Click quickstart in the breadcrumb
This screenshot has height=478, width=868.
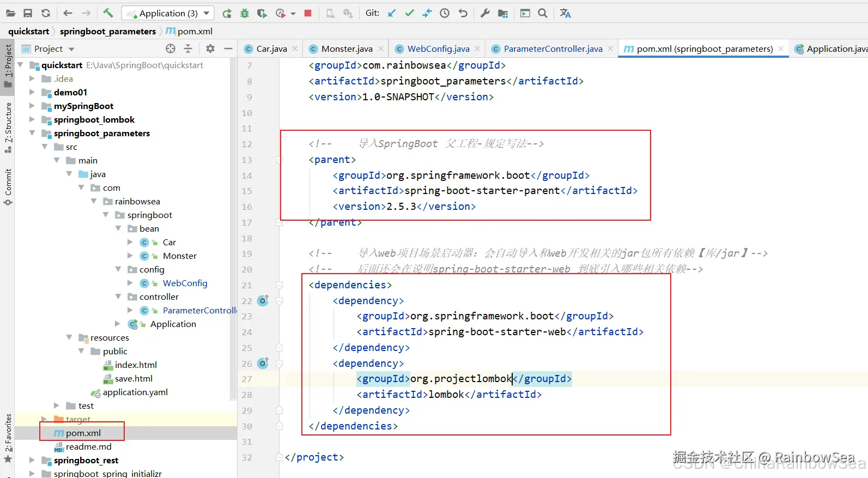click(x=29, y=31)
